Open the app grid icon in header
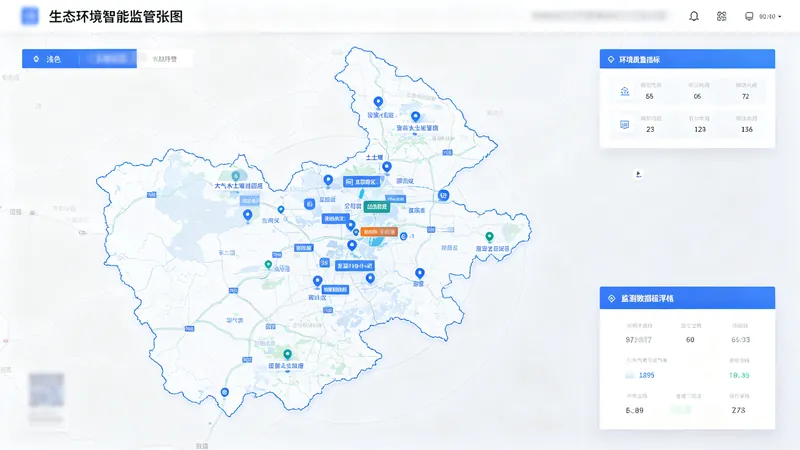 click(x=721, y=16)
